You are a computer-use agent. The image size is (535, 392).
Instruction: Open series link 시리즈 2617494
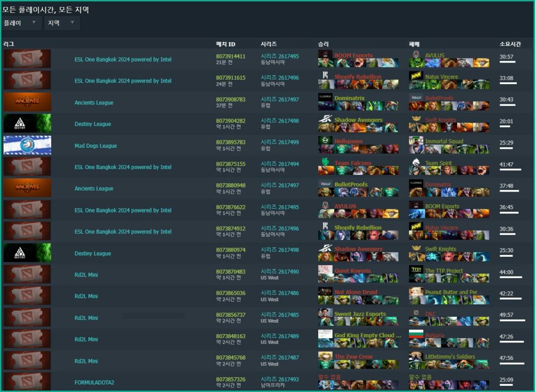[280, 164]
